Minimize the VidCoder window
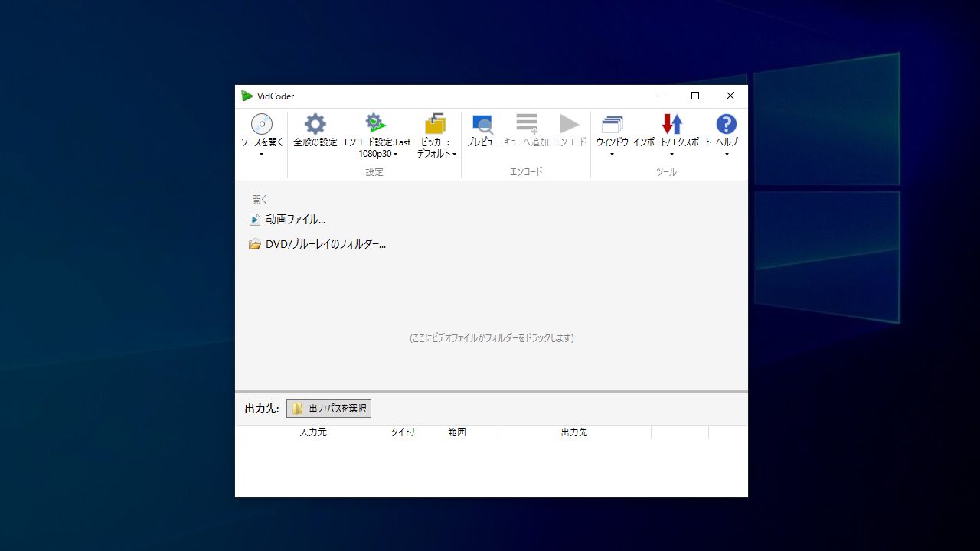The height and width of the screenshot is (551, 980). 661,96
